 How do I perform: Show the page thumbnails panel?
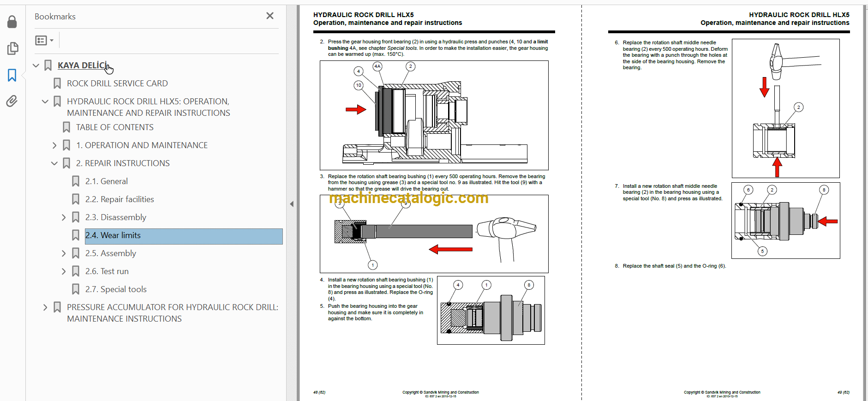coord(12,48)
